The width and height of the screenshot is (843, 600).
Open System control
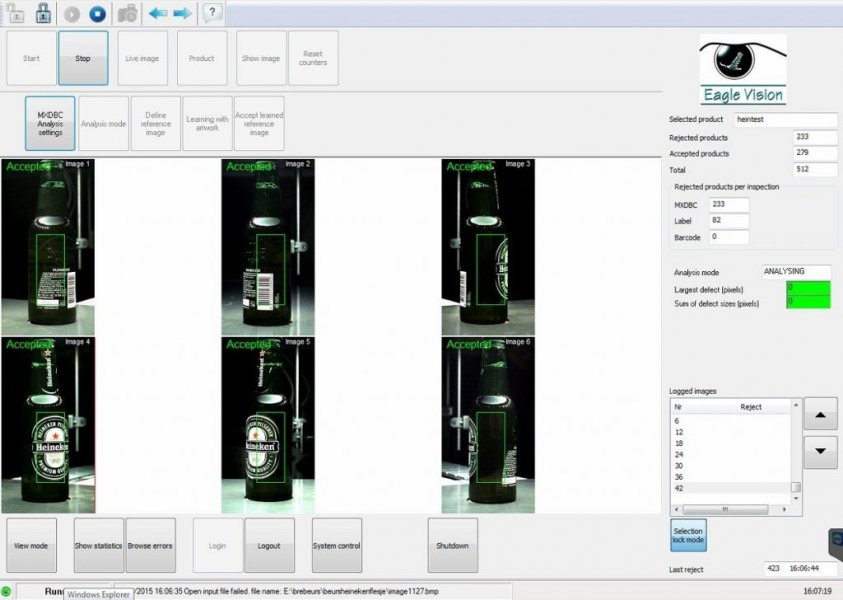(x=337, y=546)
